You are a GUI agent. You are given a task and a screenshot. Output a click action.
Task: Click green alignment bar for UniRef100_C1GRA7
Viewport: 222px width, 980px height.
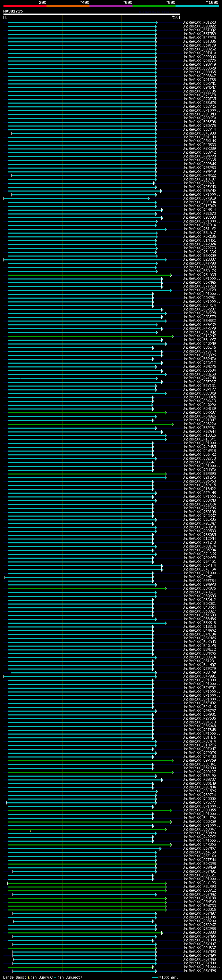(90, 336)
